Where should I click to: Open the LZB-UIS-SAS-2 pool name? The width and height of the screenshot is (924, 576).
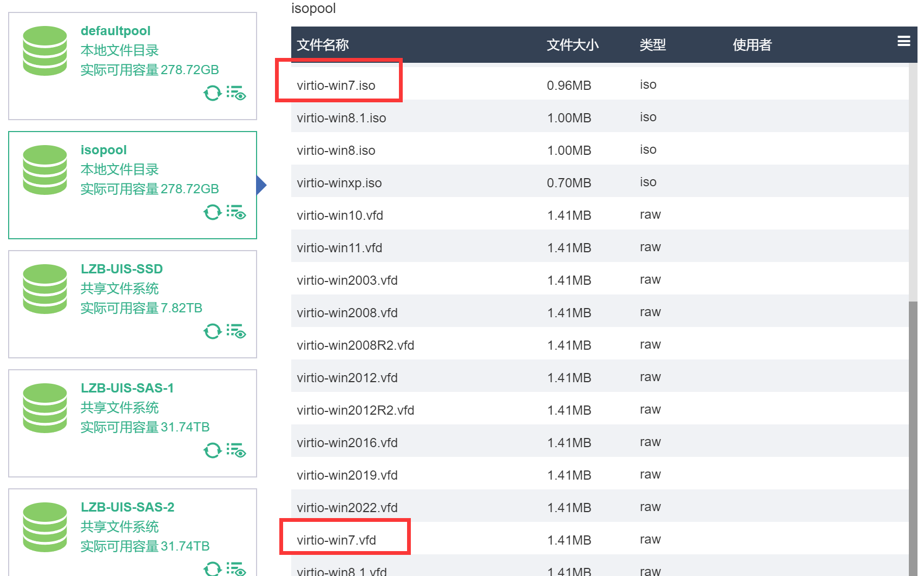click(x=128, y=507)
